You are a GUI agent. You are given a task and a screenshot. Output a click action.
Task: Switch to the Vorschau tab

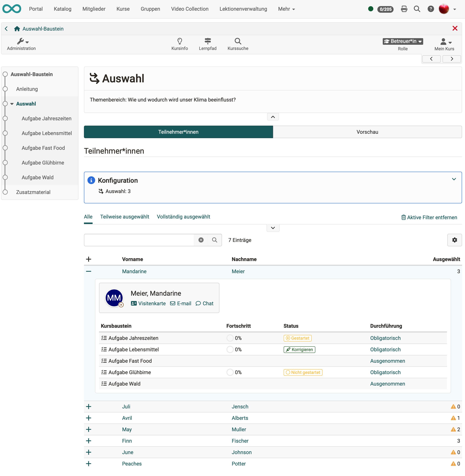[x=367, y=132]
